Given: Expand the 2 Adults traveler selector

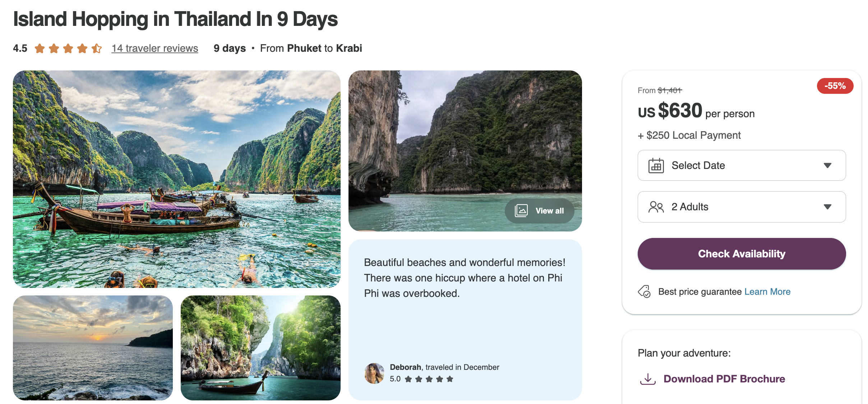Looking at the screenshot, I should click(x=742, y=207).
